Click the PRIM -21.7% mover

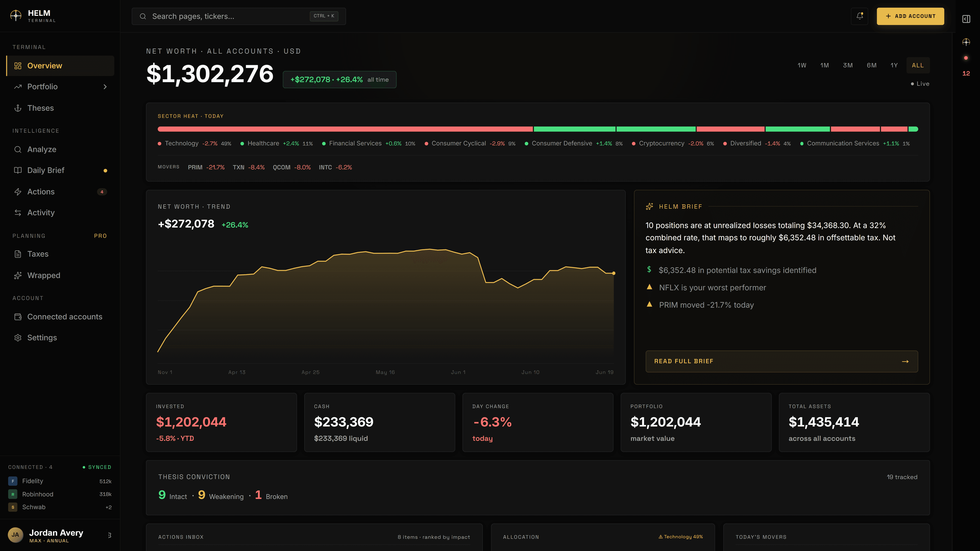tap(206, 167)
